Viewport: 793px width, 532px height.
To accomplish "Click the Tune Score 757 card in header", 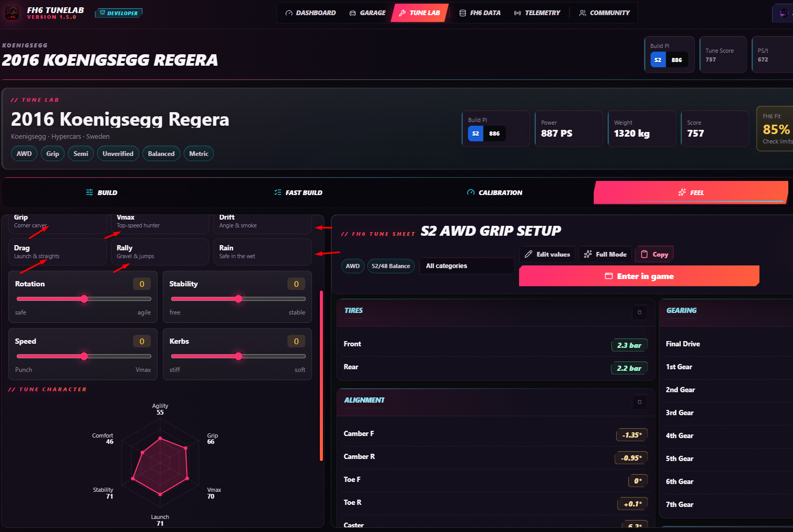I will point(723,55).
